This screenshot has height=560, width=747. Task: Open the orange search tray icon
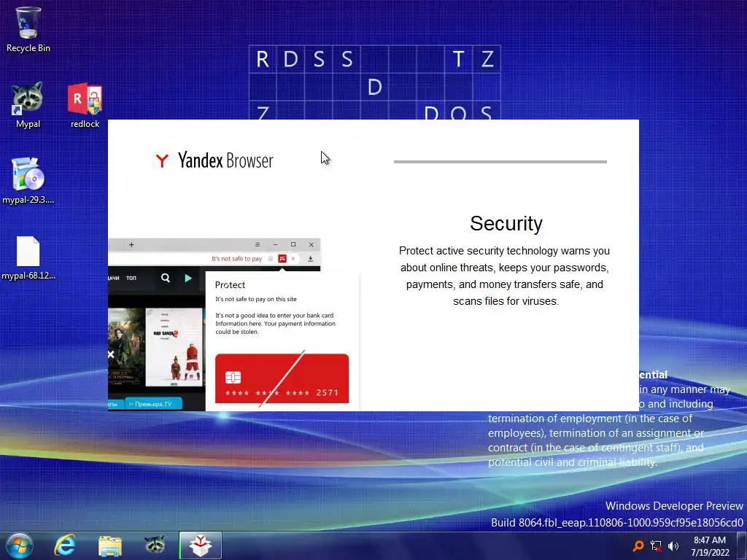638,545
